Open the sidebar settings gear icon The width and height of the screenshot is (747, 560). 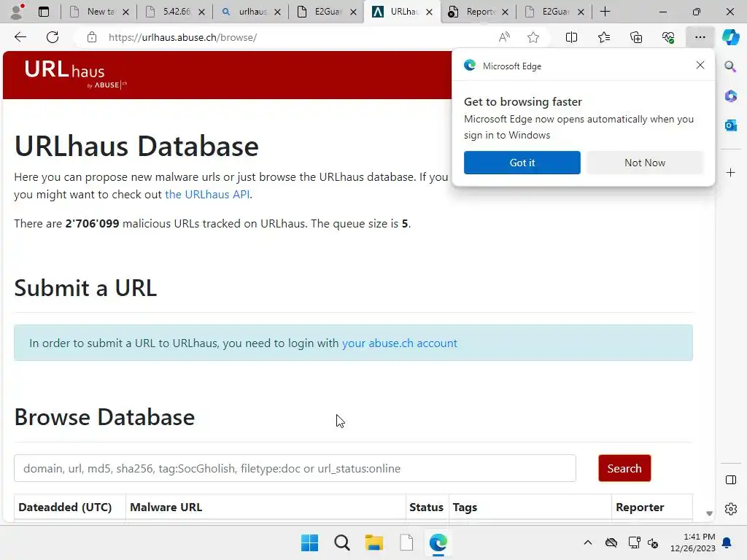tap(730, 509)
